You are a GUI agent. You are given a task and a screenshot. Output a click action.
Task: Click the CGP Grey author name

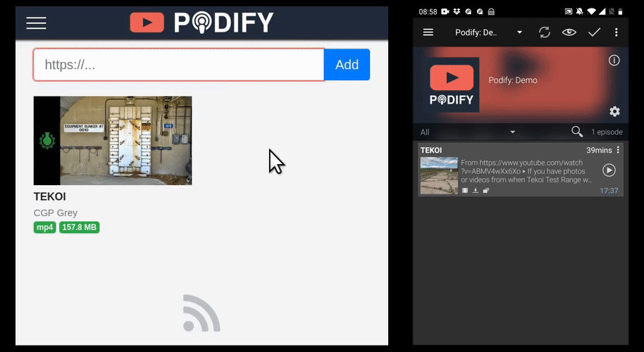point(56,213)
